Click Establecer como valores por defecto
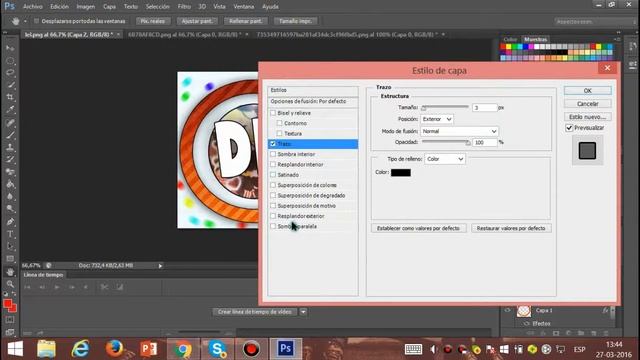640x360 pixels. pos(418,228)
